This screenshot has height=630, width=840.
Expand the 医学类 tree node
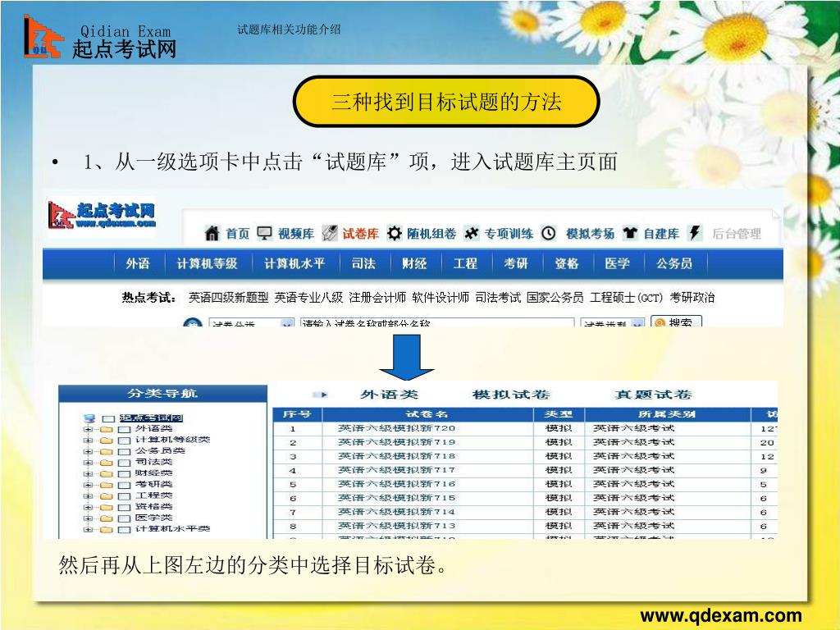point(88,518)
